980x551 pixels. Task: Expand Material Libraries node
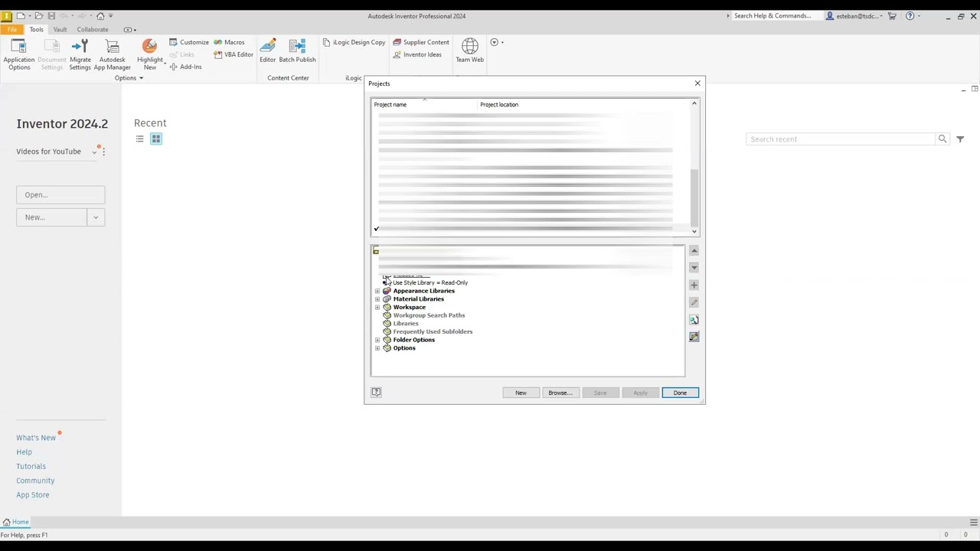pyautogui.click(x=377, y=299)
